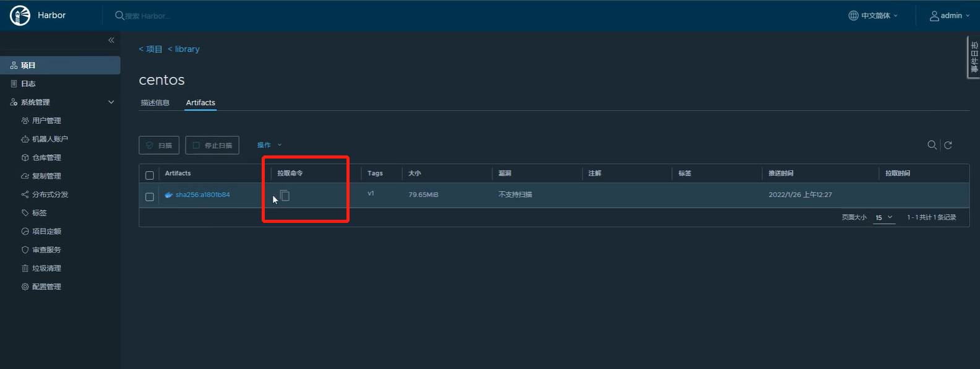Click the 系统管理 sidebar icon
Viewport: 980px width, 369px height.
pos(14,102)
